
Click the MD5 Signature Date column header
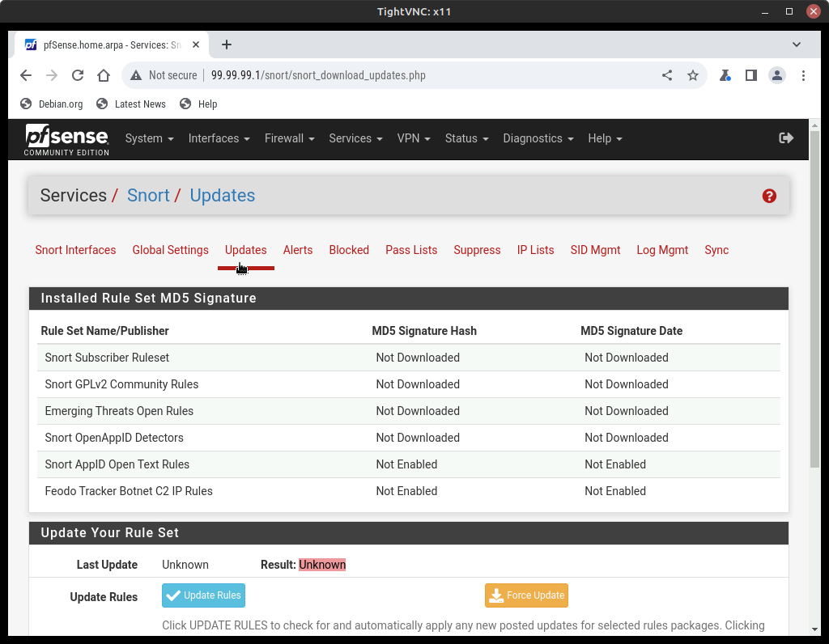(631, 331)
